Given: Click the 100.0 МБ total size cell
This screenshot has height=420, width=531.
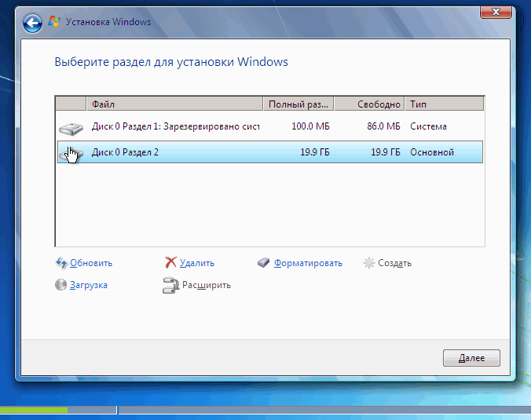Looking at the screenshot, I should [x=310, y=126].
